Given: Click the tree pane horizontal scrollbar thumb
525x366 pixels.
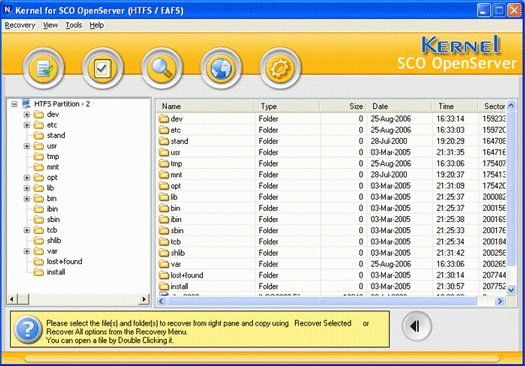Looking at the screenshot, I should pyautogui.click(x=24, y=299).
